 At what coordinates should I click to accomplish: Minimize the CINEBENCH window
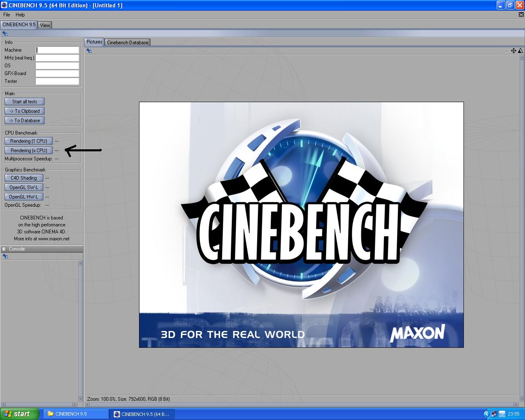[x=500, y=5]
